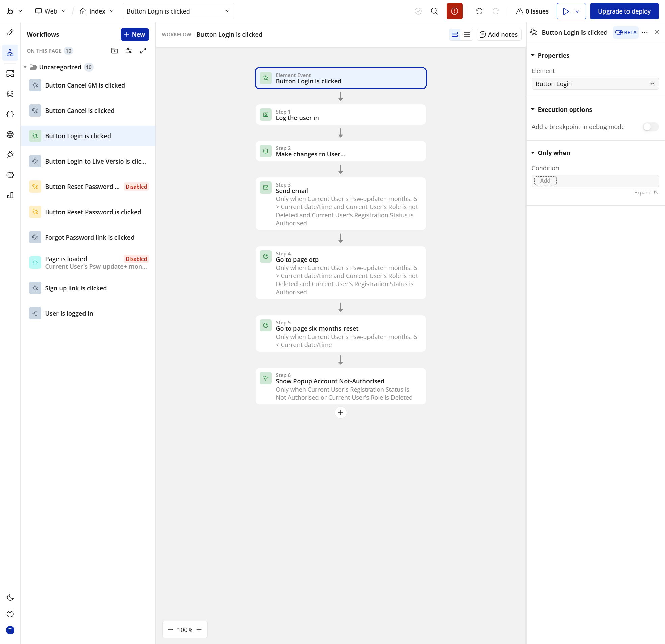Open the more options menu in property panel
This screenshot has height=644, width=665.
click(x=645, y=32)
